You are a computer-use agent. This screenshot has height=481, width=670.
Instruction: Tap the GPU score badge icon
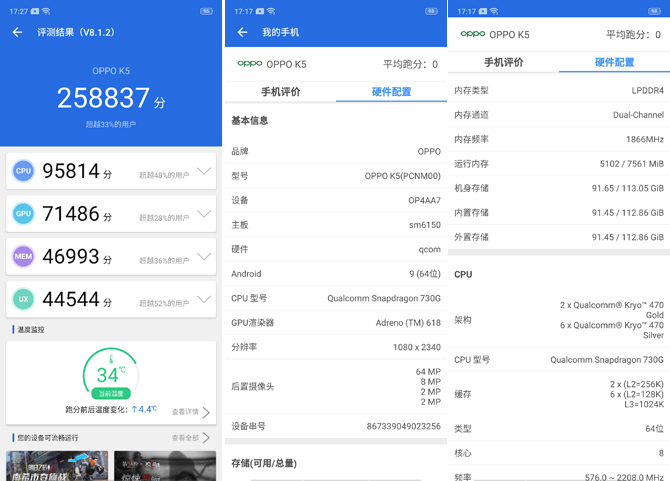[x=23, y=214]
